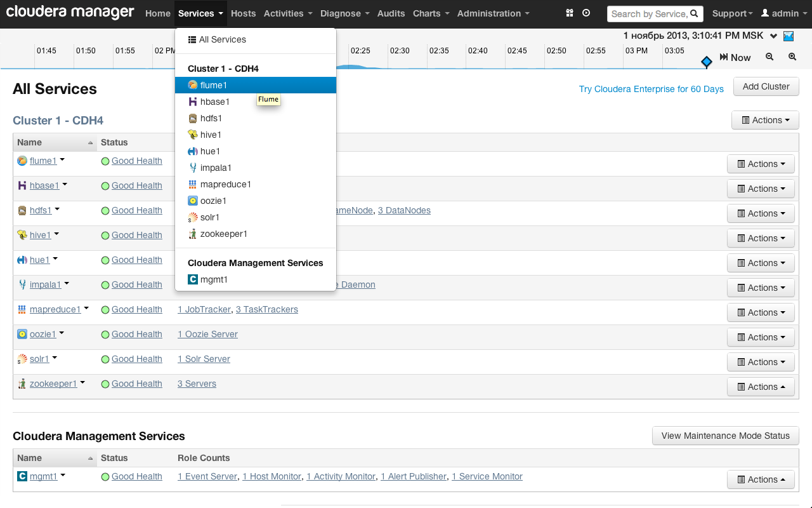
Task: Open the Audits page
Action: click(x=391, y=13)
